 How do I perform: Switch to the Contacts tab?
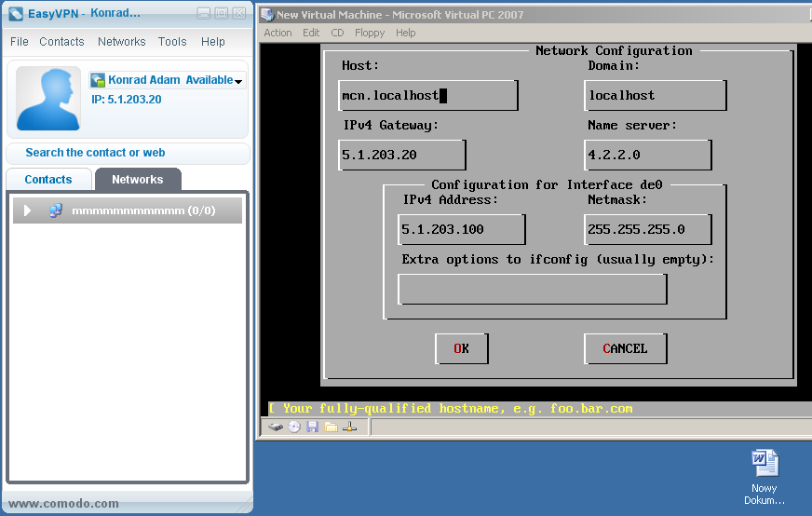(48, 179)
